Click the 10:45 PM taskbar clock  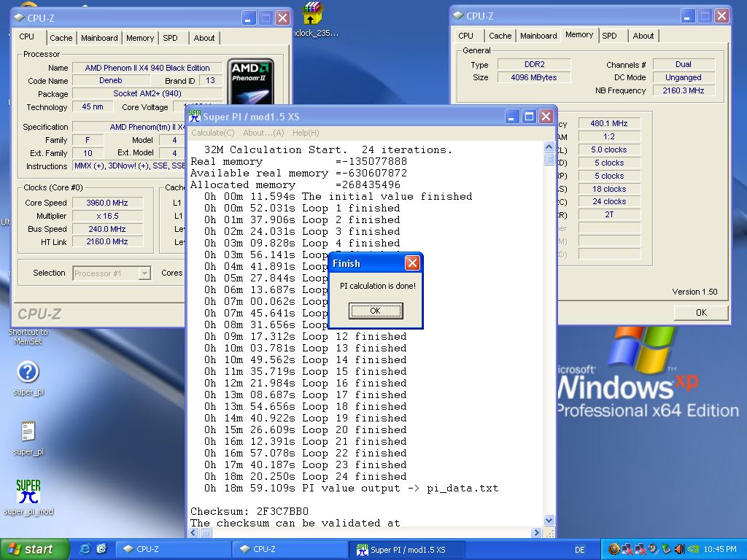(719, 550)
